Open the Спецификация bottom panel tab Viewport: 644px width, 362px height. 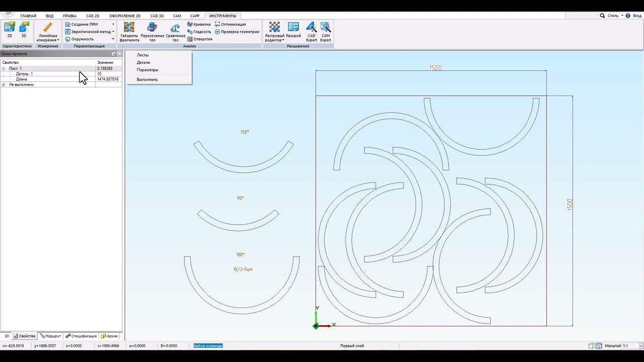coord(80,336)
